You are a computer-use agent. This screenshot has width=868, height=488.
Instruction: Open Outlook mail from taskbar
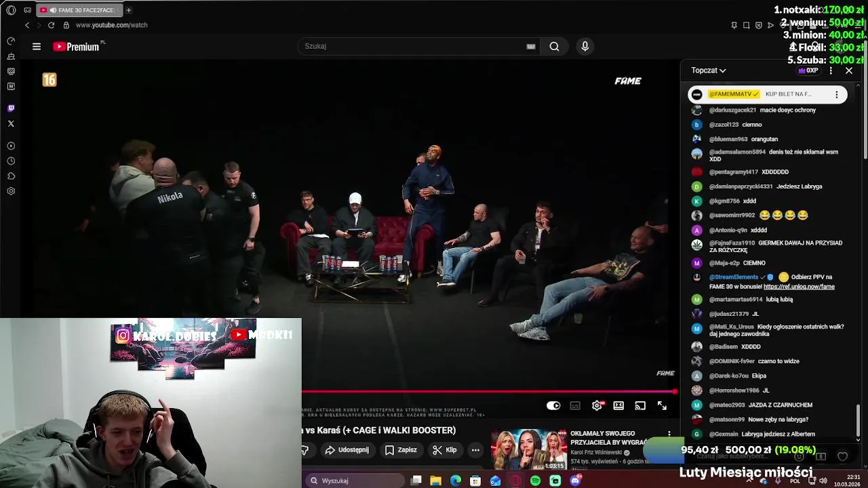click(495, 481)
